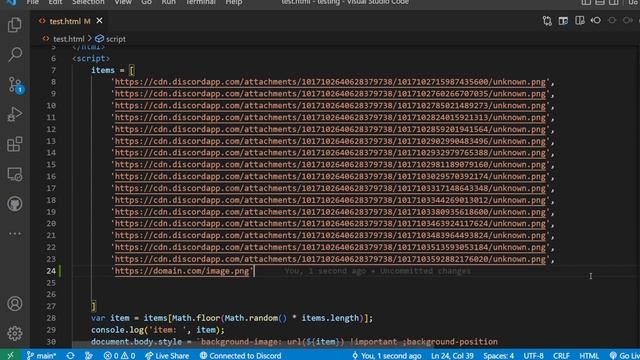
Task: Open the Run menu
Action: coord(168,2)
